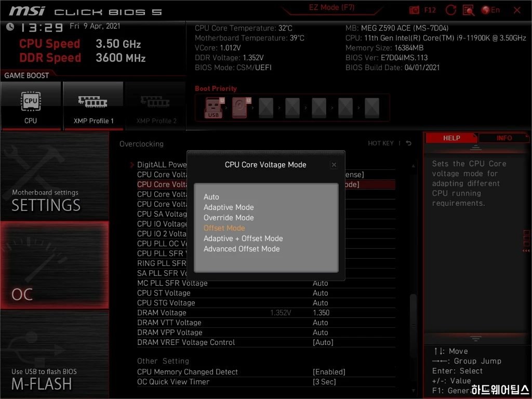Viewport: 532px width, 399px height.
Task: Close the CPU Core Voltage Mode dialog
Action: (334, 165)
